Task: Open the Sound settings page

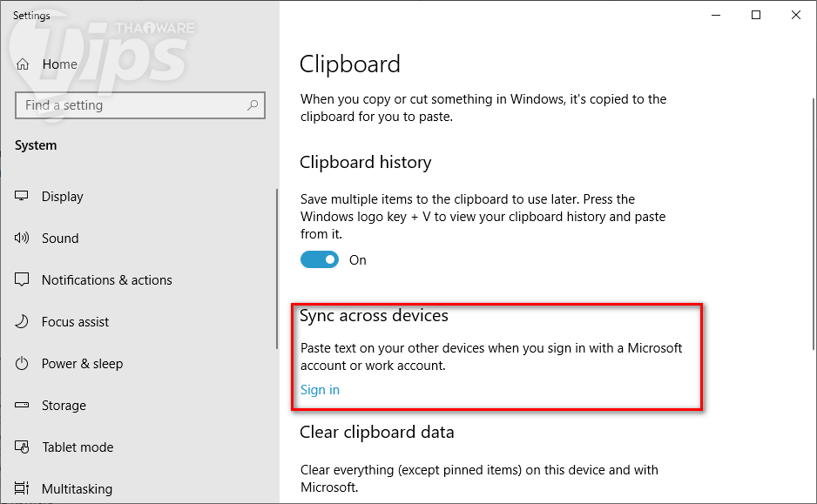Action: coord(60,239)
